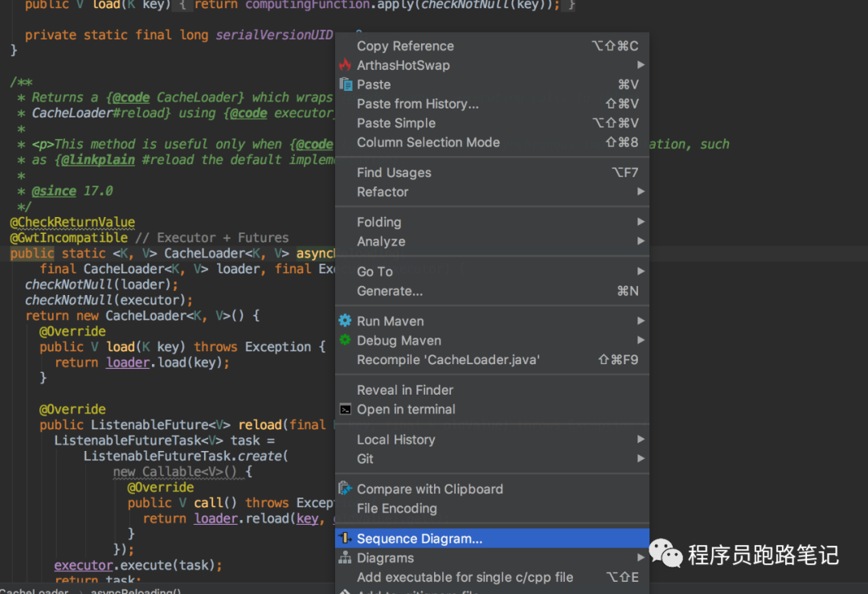Click the Compare with Clipboard icon

click(x=346, y=489)
